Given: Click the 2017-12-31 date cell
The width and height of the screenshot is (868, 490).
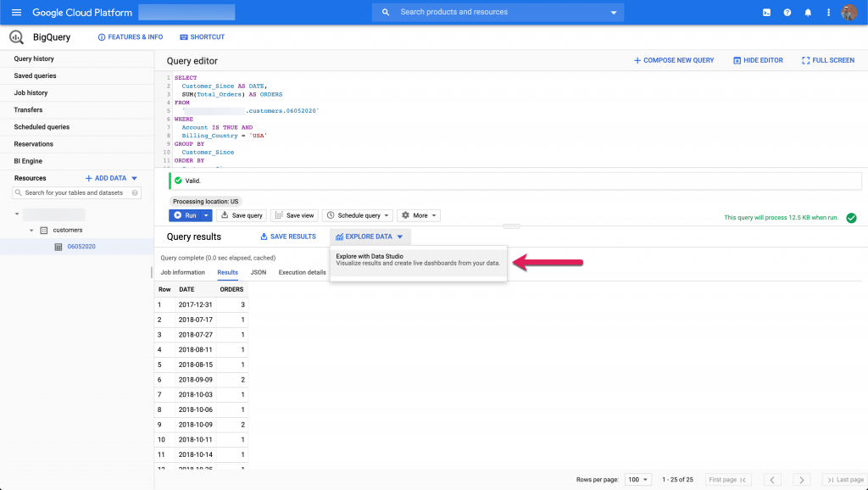Looking at the screenshot, I should [196, 304].
